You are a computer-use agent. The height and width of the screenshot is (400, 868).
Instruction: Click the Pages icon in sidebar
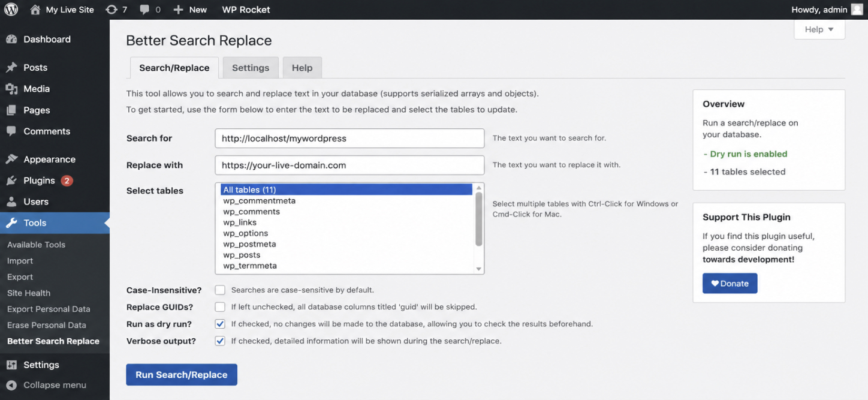pyautogui.click(x=11, y=110)
